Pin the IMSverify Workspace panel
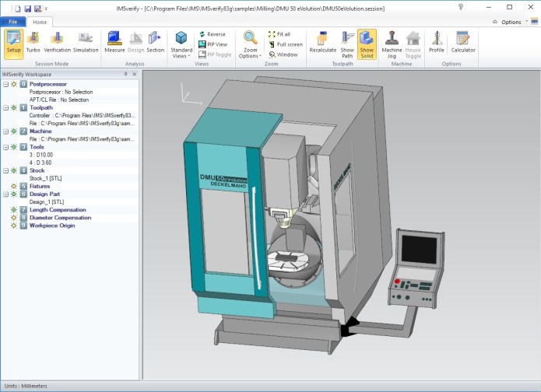Viewport: 541px width, 392px height. click(125, 74)
